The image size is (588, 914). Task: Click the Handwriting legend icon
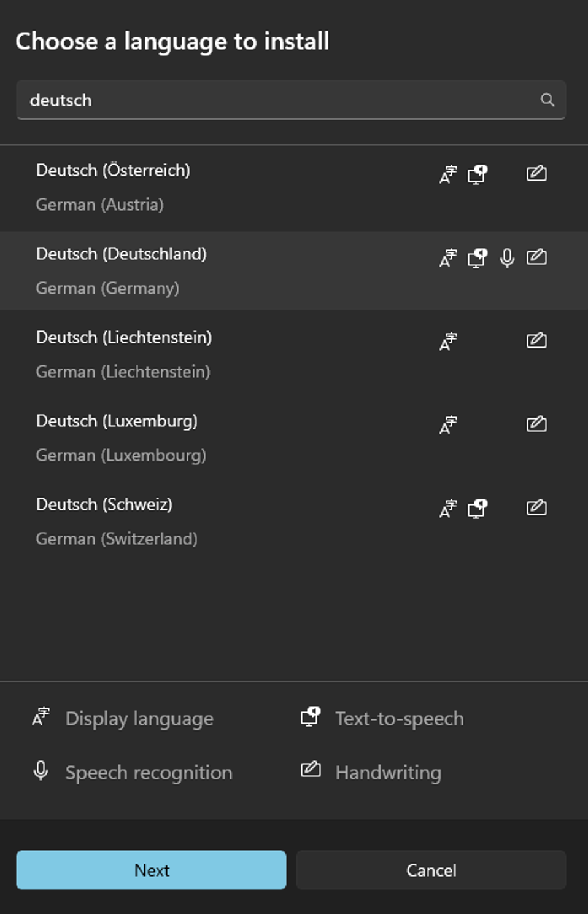click(311, 769)
